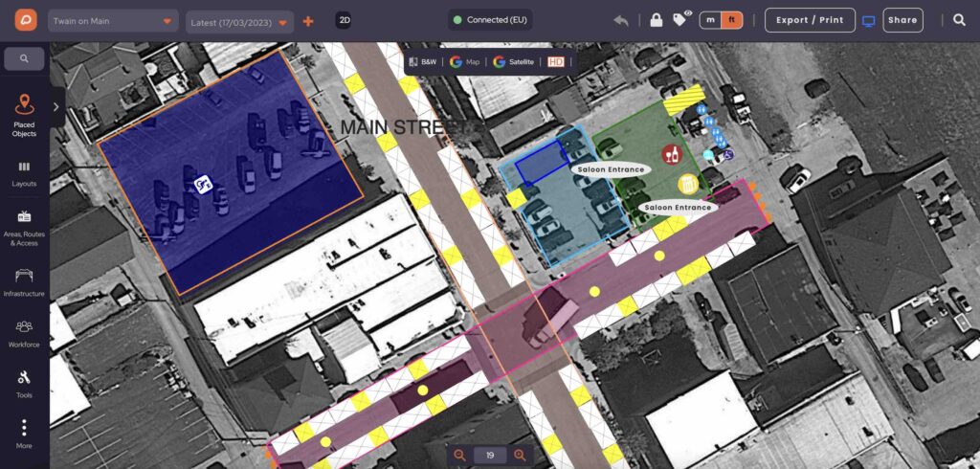Toggle tag visibility eye icon
980x469 pixels.
point(681,19)
